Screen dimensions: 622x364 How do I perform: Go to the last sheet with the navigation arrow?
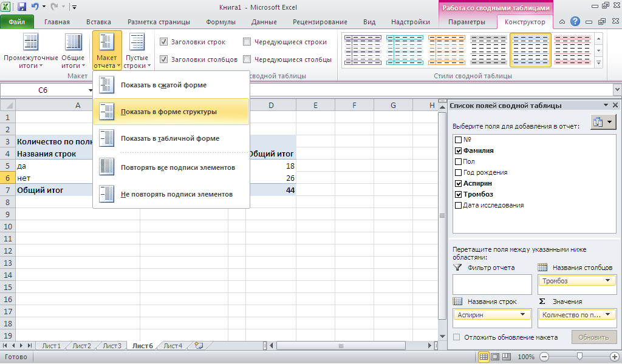(29, 346)
